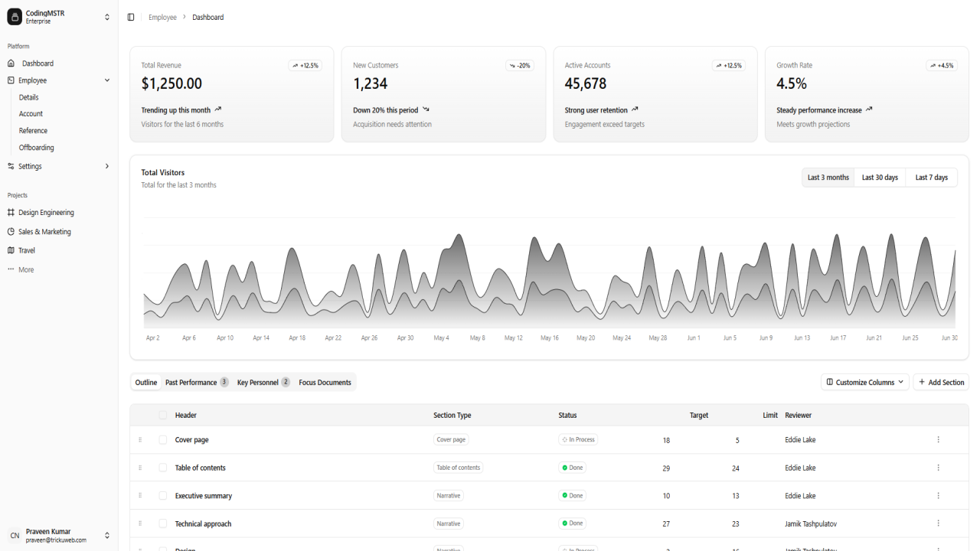Open row actions for Technical approach
This screenshot has width=980, height=551.
938,523
